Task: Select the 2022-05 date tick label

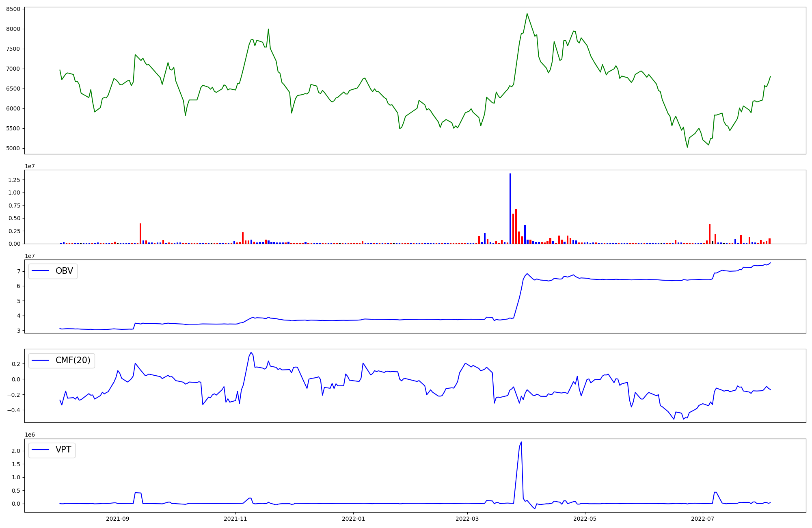Action: (x=585, y=519)
